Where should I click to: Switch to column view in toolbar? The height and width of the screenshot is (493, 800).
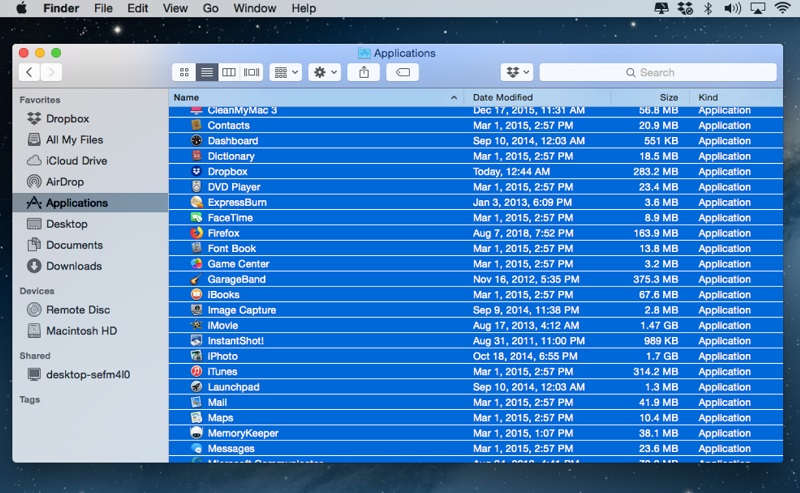pos(229,72)
